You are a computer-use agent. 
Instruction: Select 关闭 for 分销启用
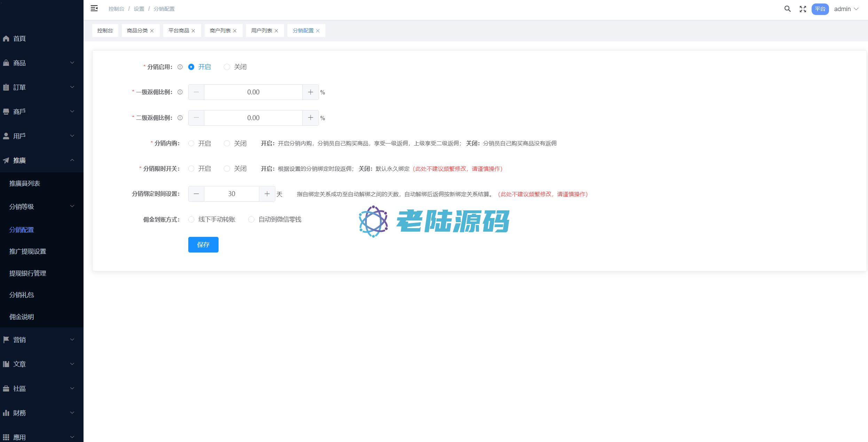(x=227, y=67)
